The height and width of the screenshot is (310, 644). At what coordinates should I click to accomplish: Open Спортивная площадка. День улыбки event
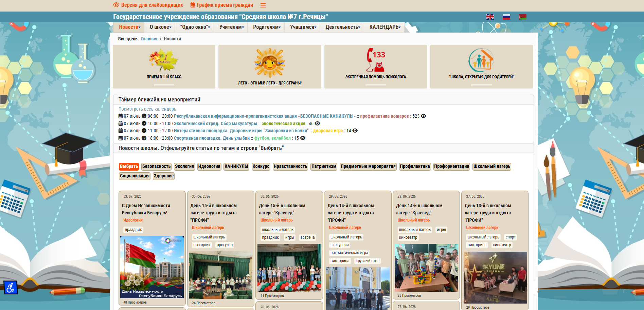point(212,138)
